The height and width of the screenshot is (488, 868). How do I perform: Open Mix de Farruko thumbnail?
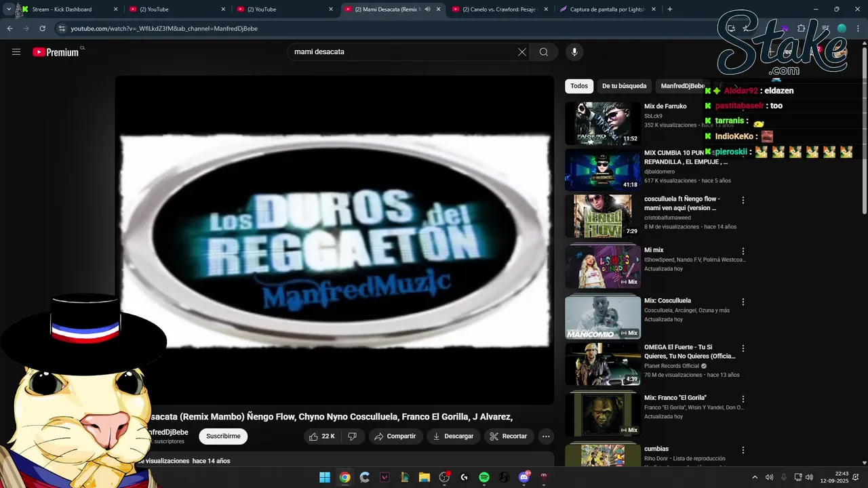click(603, 123)
